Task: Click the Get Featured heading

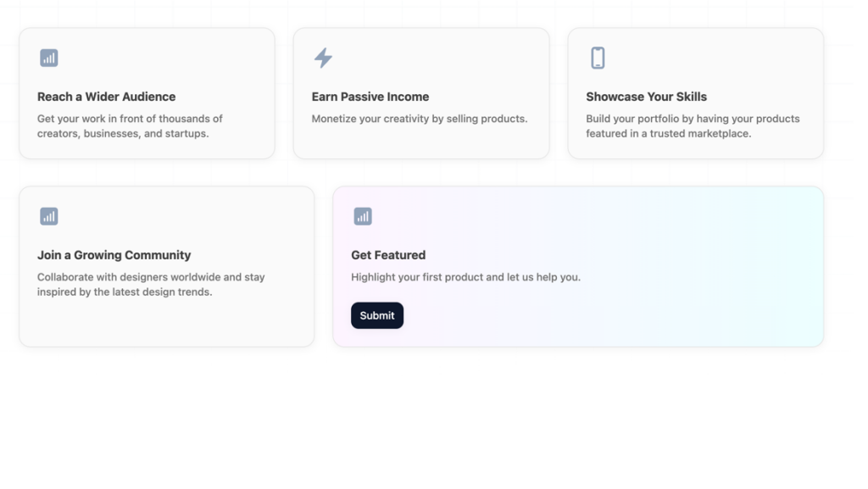Action: click(x=388, y=255)
